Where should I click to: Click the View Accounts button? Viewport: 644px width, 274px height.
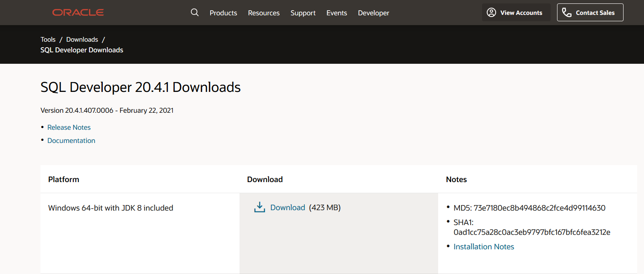pos(516,12)
